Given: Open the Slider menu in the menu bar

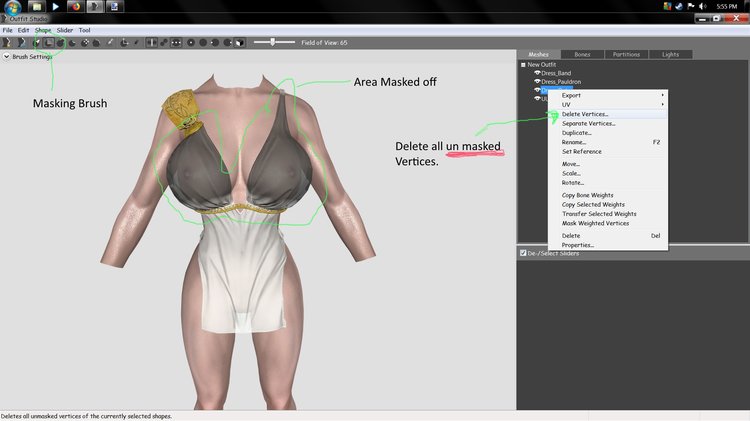Looking at the screenshot, I should tap(64, 30).
